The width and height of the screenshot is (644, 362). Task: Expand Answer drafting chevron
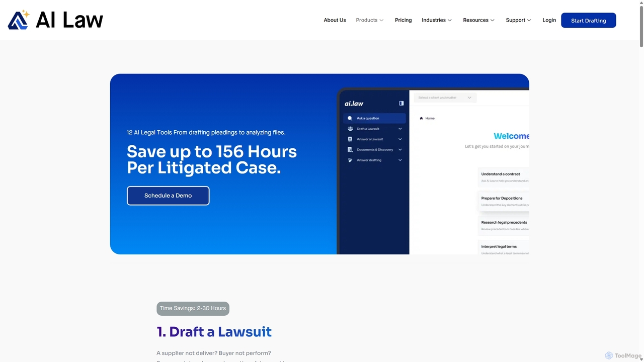(x=400, y=160)
